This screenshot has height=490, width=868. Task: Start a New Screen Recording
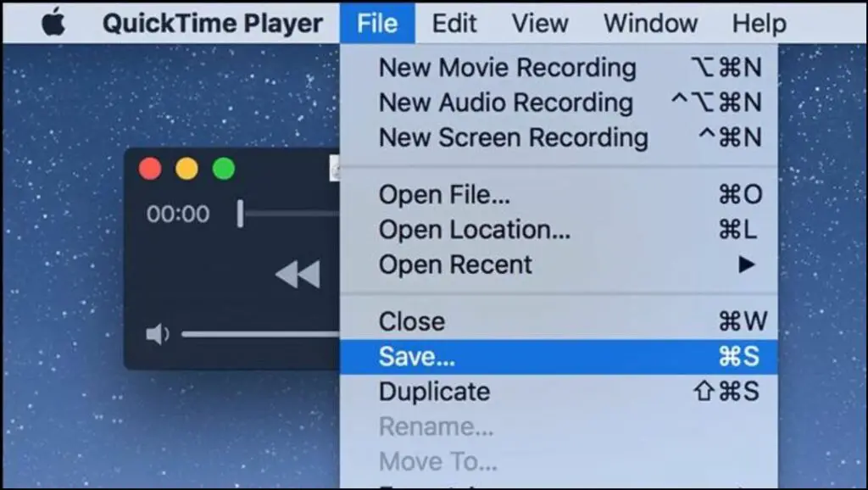(559, 137)
